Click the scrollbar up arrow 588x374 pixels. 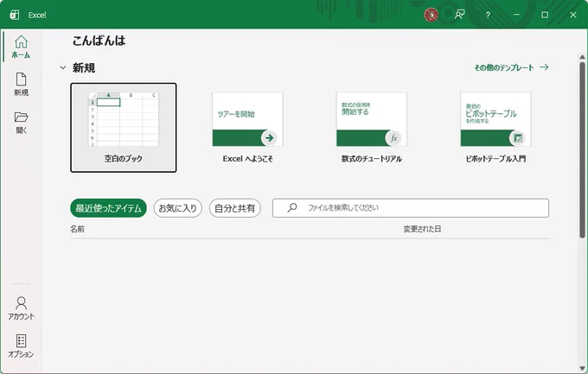pyautogui.click(x=582, y=57)
